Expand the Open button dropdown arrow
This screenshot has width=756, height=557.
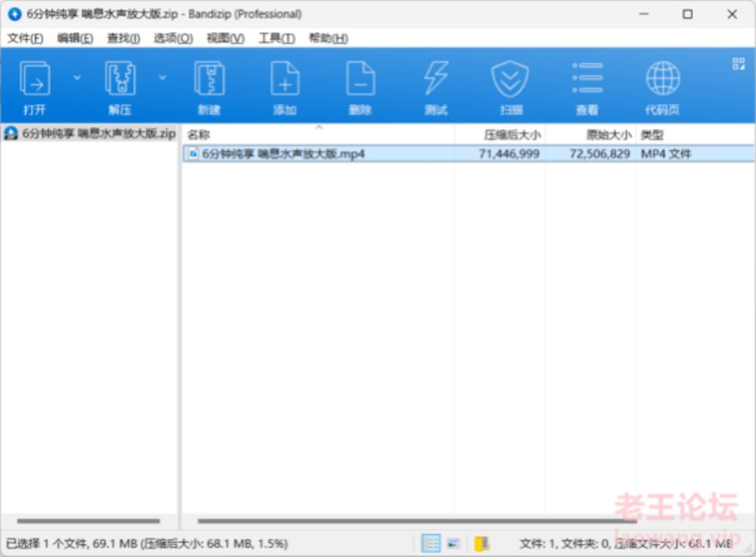76,77
